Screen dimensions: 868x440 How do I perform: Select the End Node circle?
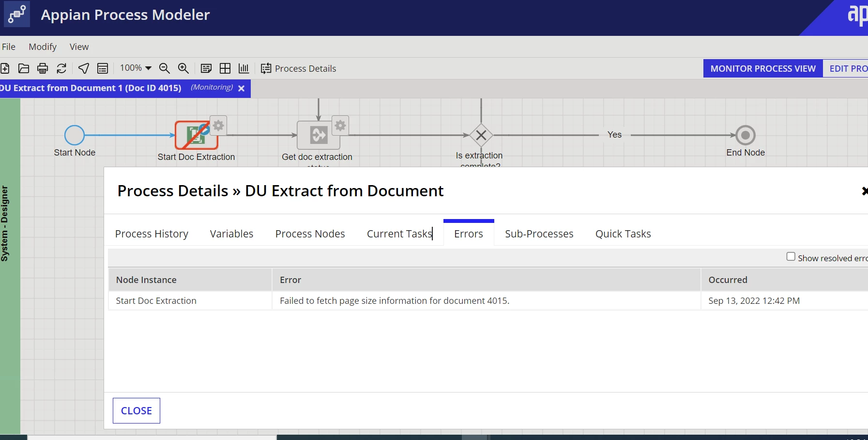click(x=746, y=135)
